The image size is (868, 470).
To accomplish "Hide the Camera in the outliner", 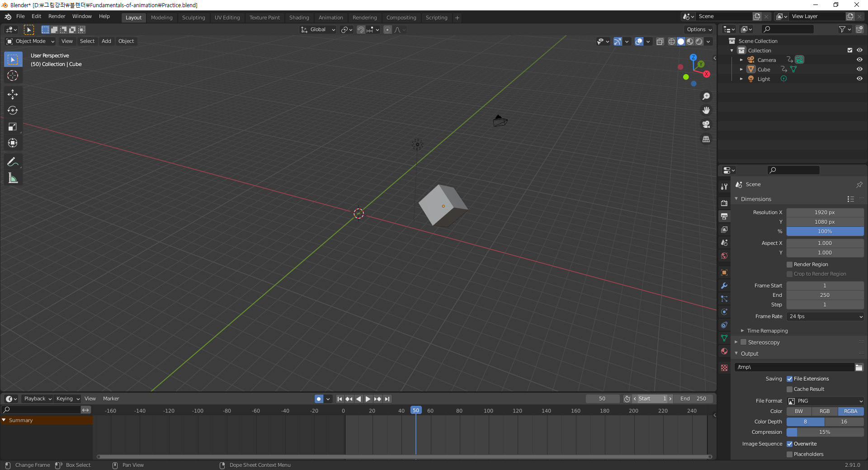I will pos(859,60).
